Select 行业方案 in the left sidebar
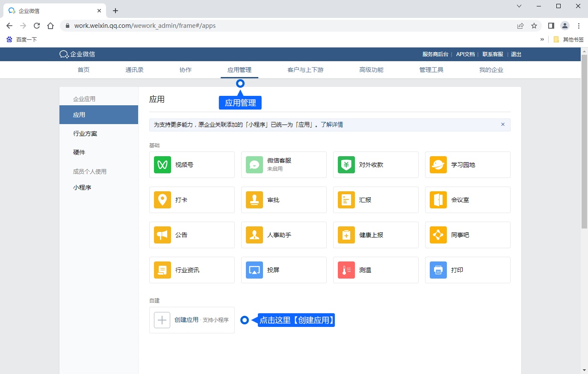 (85, 134)
